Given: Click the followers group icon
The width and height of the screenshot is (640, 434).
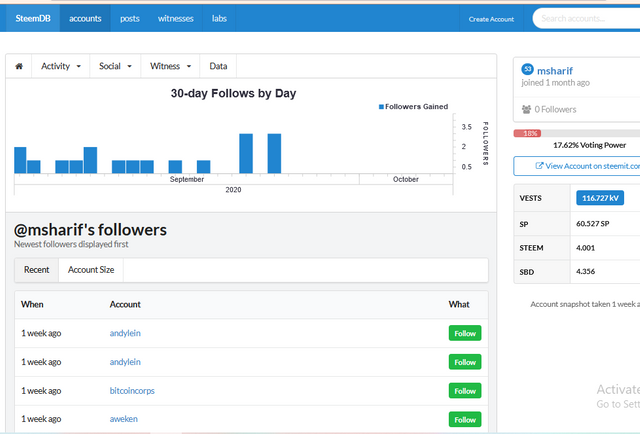Looking at the screenshot, I should tap(527, 109).
